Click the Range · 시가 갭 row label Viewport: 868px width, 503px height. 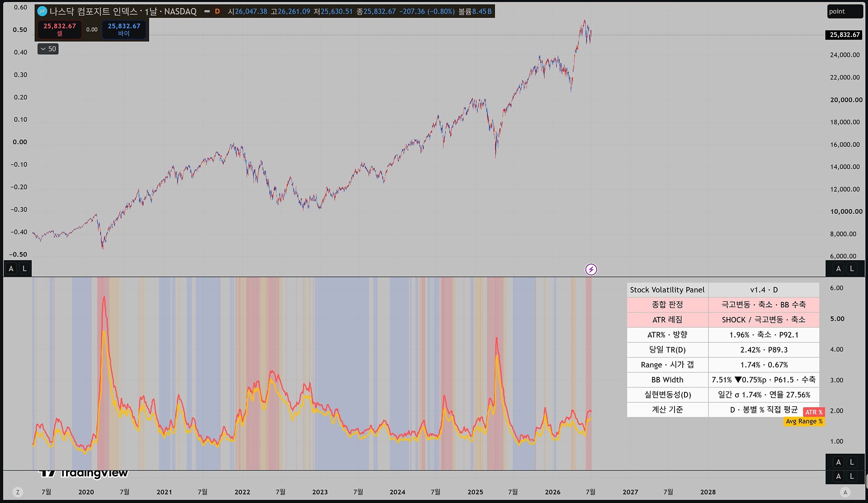tap(667, 365)
